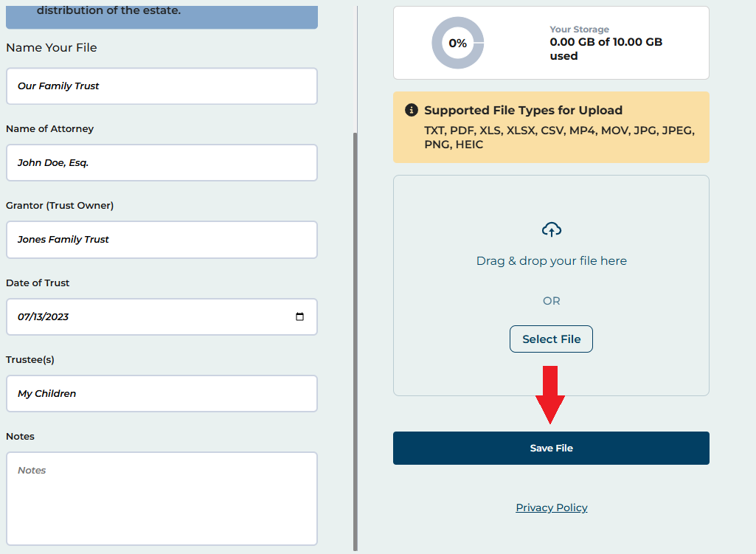Open the calendar picker in Date of Trust
Image resolution: width=756 pixels, height=554 pixels.
299,316
